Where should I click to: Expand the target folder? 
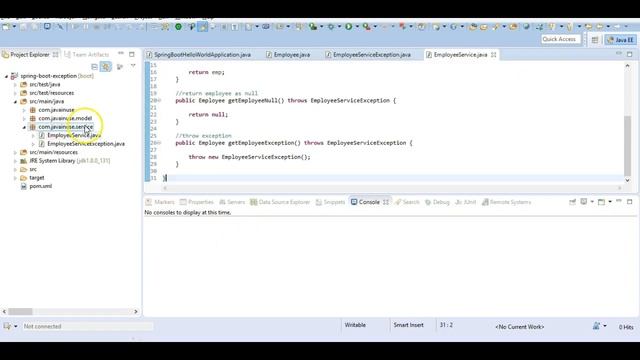15,178
